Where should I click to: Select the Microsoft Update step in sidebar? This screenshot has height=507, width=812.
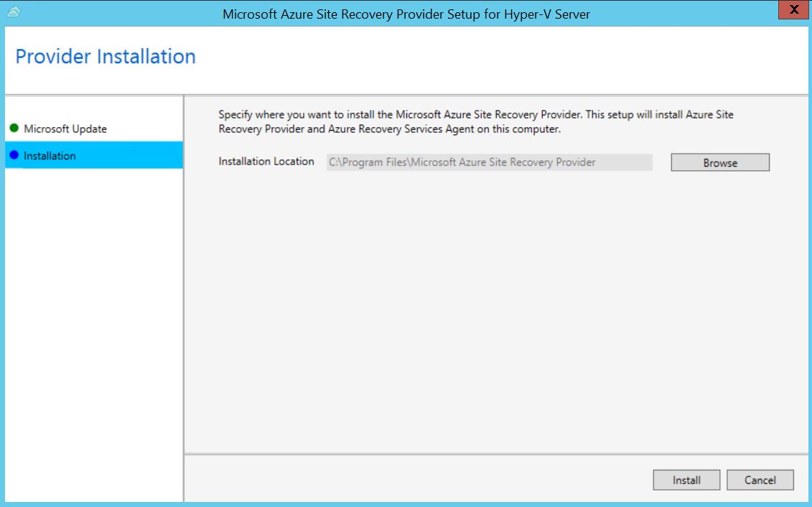click(x=65, y=129)
